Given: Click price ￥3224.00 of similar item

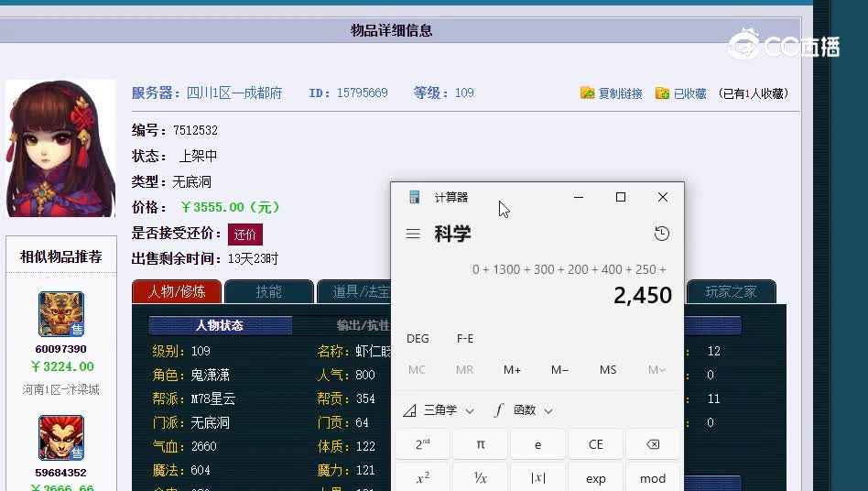Looking at the screenshot, I should (x=62, y=366).
